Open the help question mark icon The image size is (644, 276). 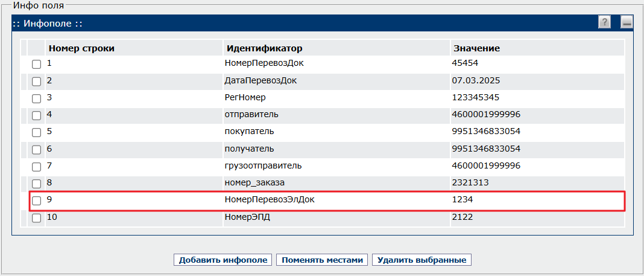(604, 22)
